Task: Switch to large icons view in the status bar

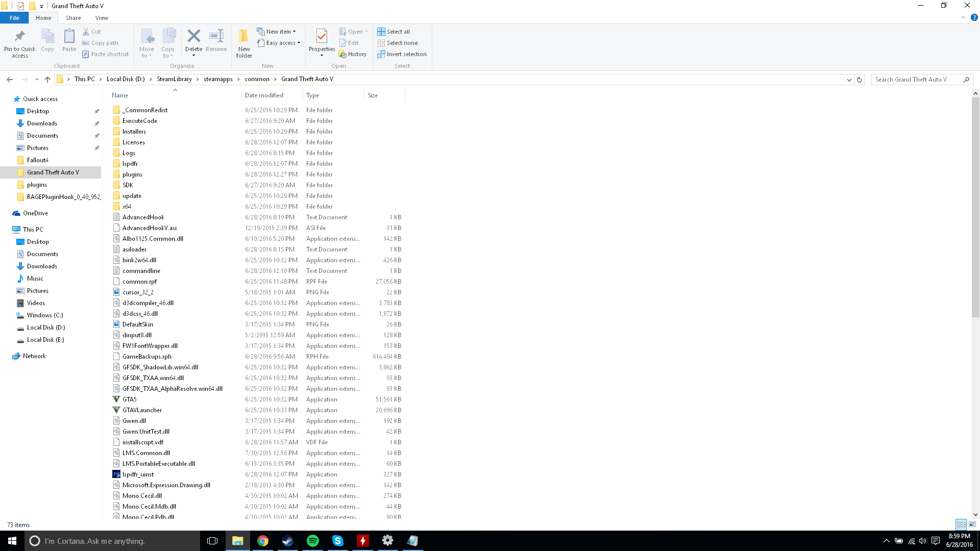Action: (x=972, y=524)
